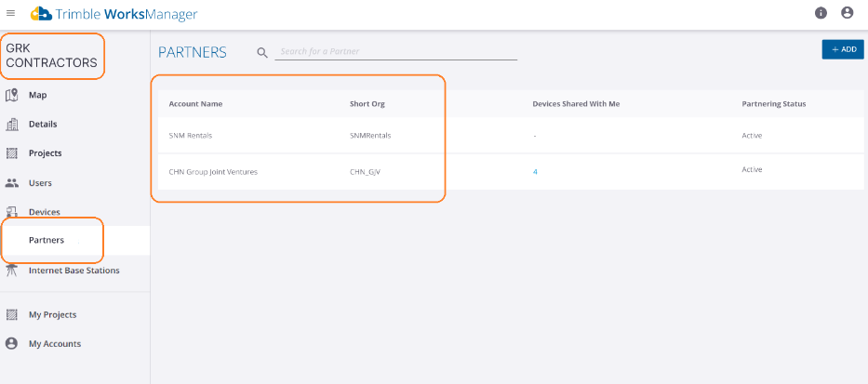Click the Trimble WorksManager cloud logo
Image resolution: width=868 pixels, height=384 pixels.
[42, 14]
